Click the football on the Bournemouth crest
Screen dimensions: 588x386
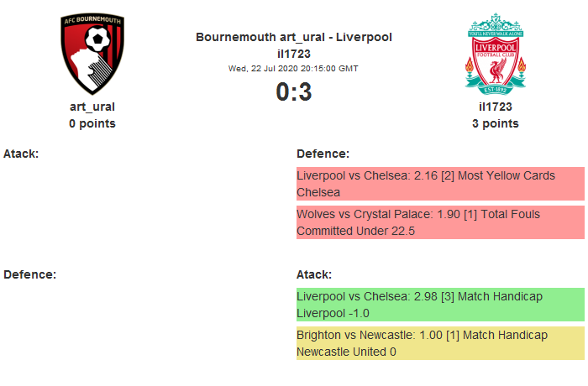(x=99, y=39)
